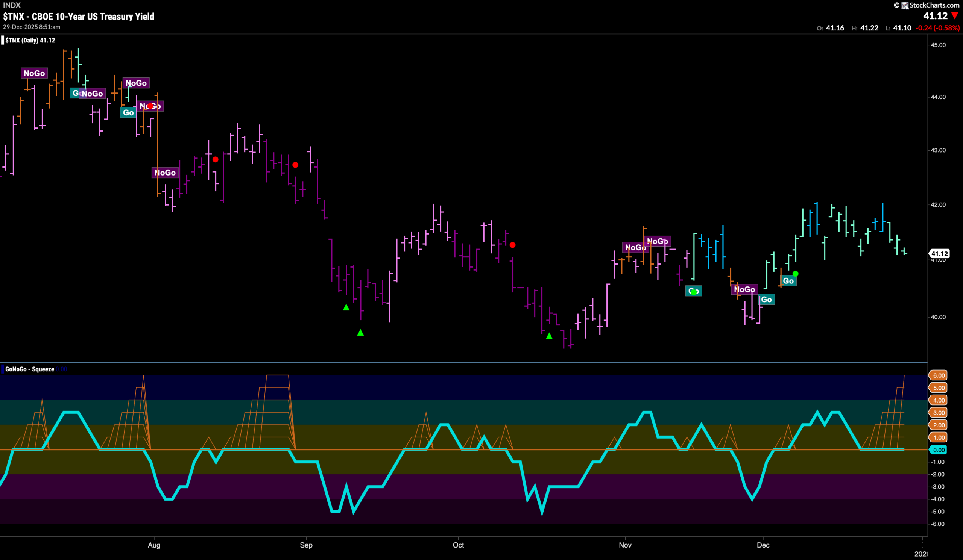Click the Nov label on time axis
Screen dimensions: 963x560
tap(625, 545)
